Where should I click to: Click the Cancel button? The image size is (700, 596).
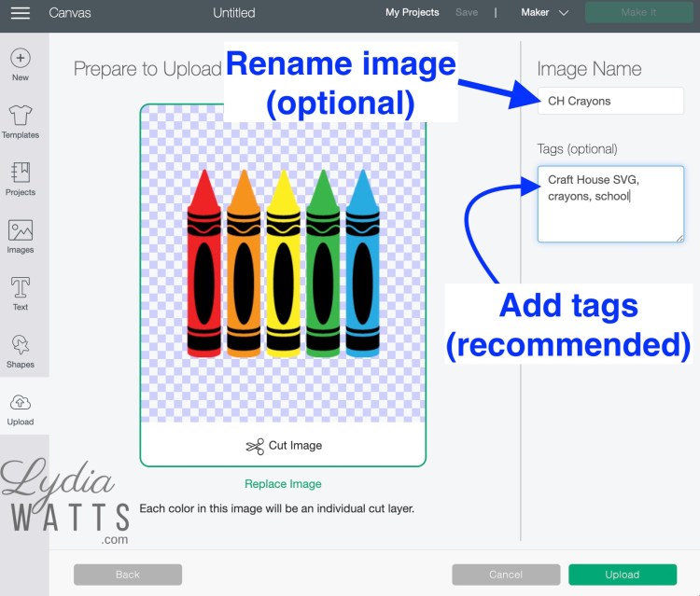point(506,575)
